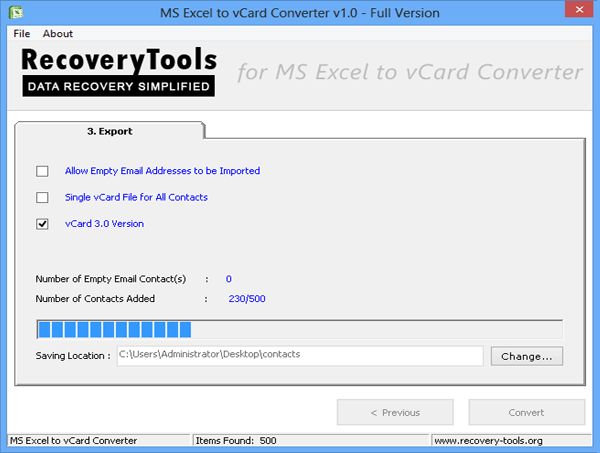This screenshot has width=600, height=453.
Task: Click the conversion progress bar
Action: pos(300,329)
